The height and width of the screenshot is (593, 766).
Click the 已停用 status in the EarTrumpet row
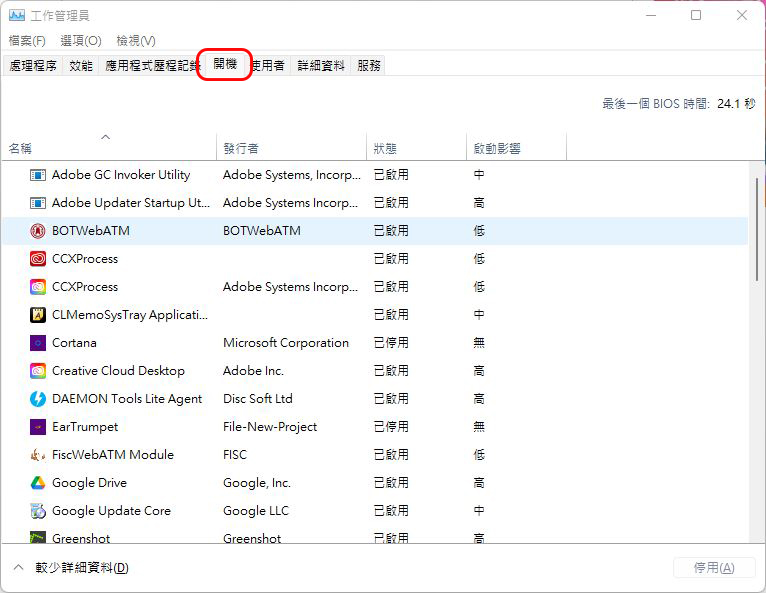coord(391,427)
